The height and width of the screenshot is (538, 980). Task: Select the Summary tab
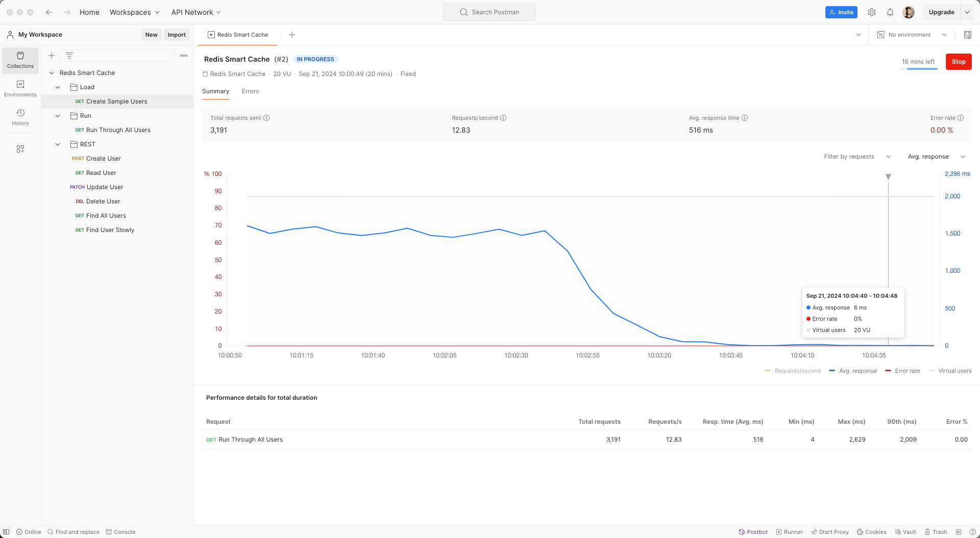(x=215, y=91)
